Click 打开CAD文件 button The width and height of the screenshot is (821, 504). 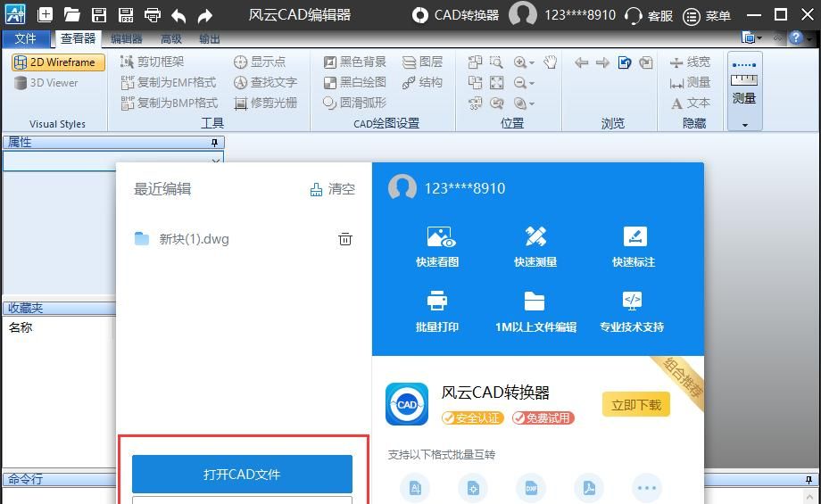tap(242, 474)
